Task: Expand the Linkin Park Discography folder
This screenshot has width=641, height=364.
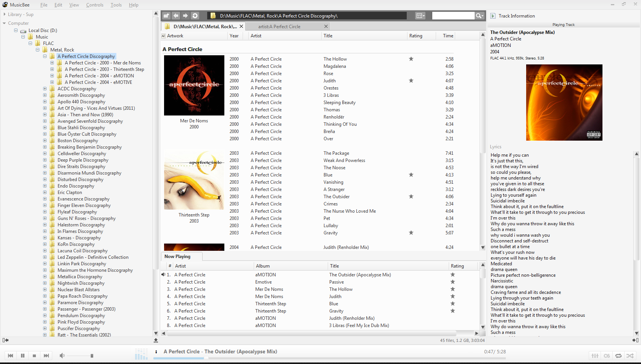Action: 45,264
